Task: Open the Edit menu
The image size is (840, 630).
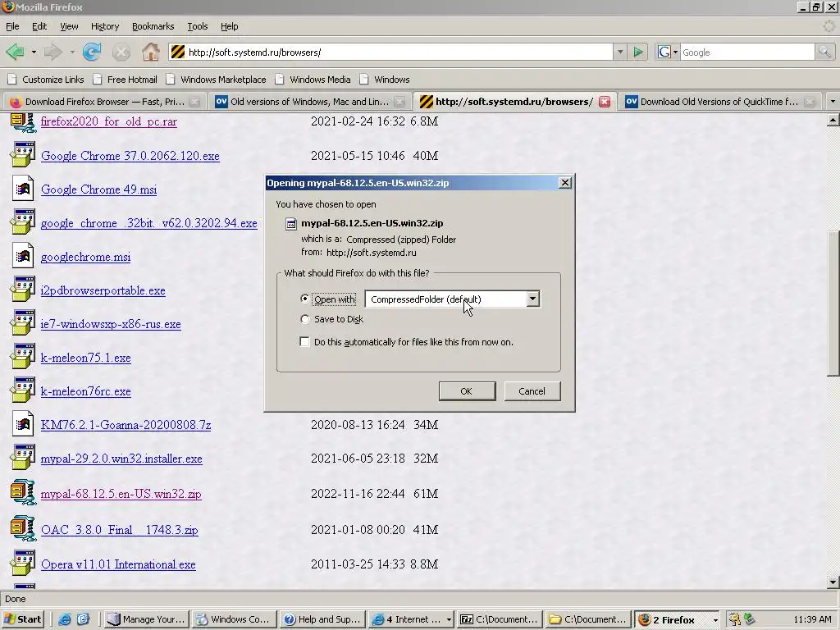Action: pos(39,26)
